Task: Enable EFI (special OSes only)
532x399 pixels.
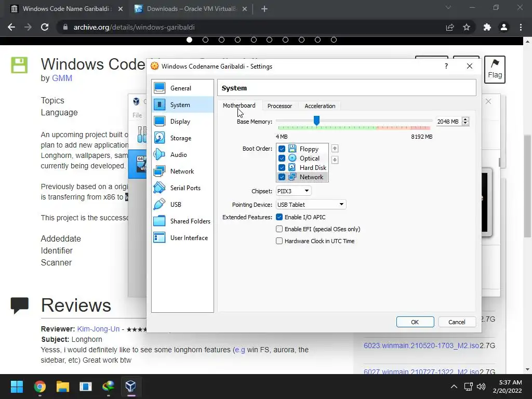Action: click(x=279, y=229)
